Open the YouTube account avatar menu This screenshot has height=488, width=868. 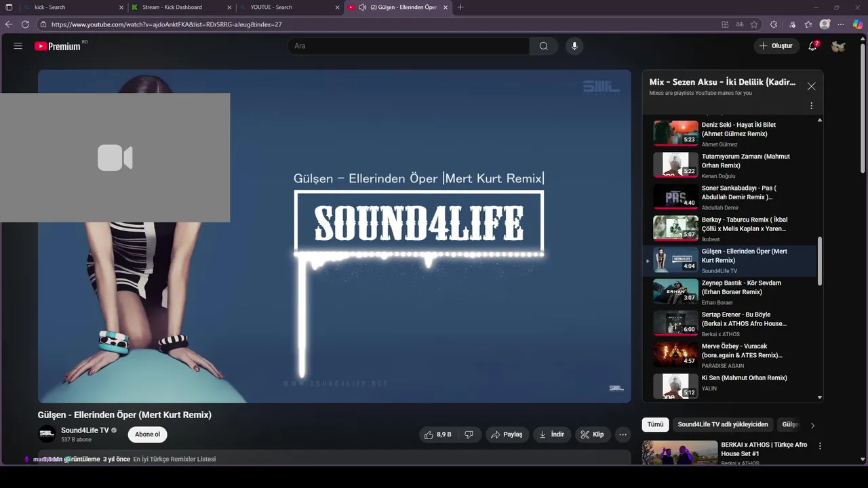[x=838, y=46]
